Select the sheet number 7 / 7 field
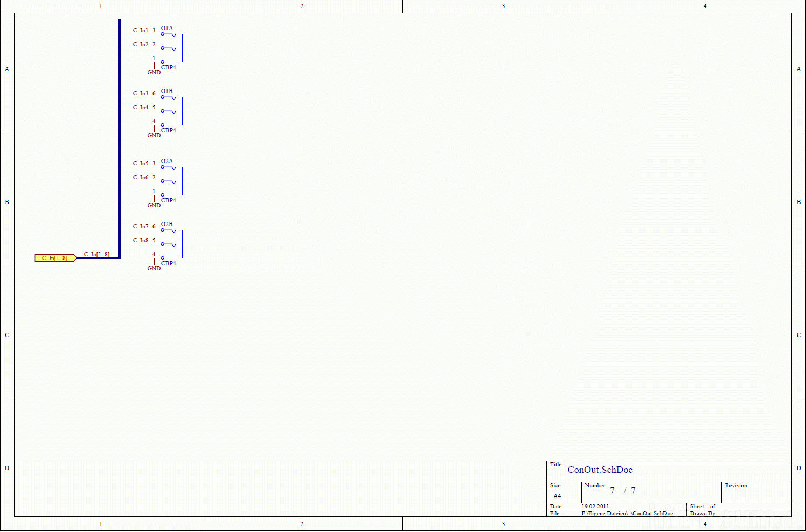 (622, 491)
